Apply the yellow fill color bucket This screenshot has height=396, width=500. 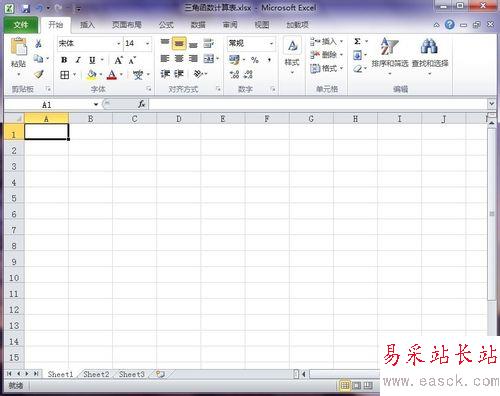click(x=91, y=75)
